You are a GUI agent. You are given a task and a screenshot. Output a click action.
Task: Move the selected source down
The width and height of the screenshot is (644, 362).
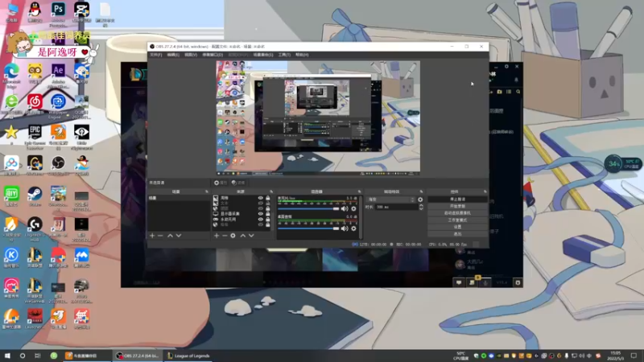(x=251, y=236)
